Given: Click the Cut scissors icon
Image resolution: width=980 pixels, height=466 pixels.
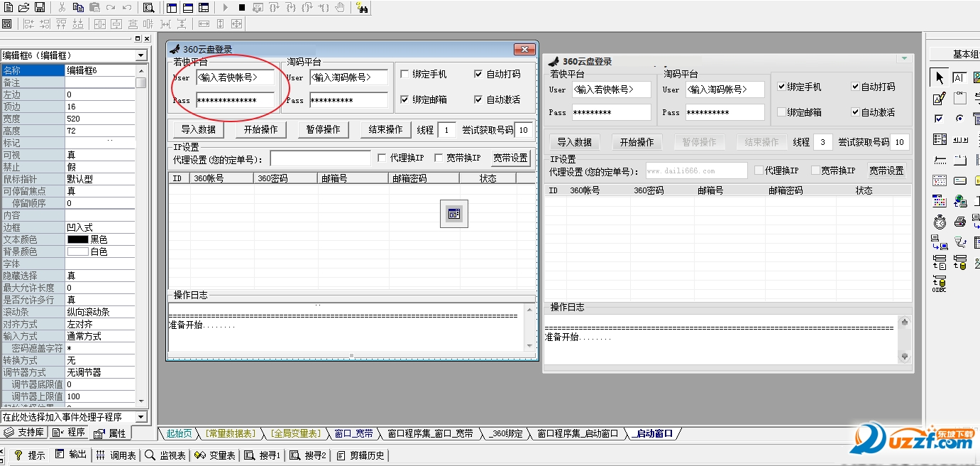Looking at the screenshot, I should 62,7.
